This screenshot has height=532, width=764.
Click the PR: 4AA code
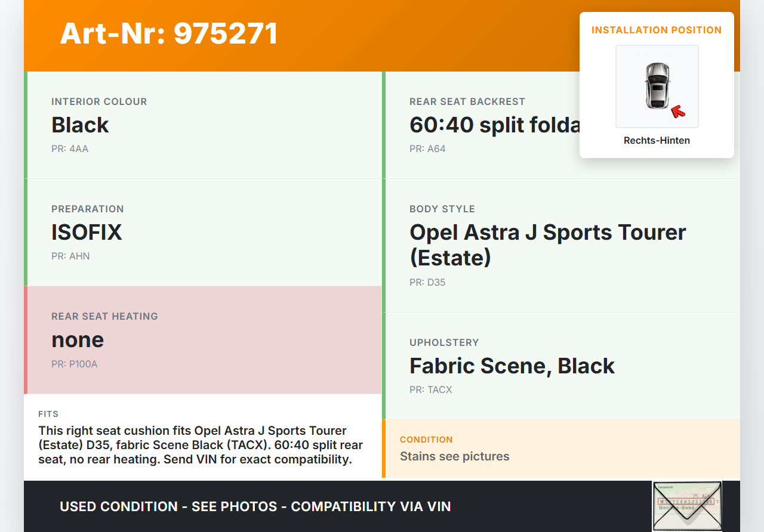click(70, 149)
